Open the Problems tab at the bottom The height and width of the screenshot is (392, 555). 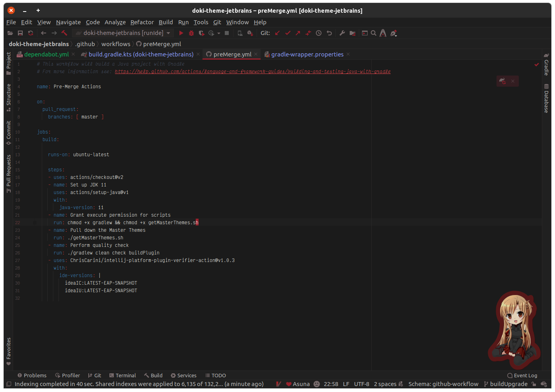(x=32, y=375)
